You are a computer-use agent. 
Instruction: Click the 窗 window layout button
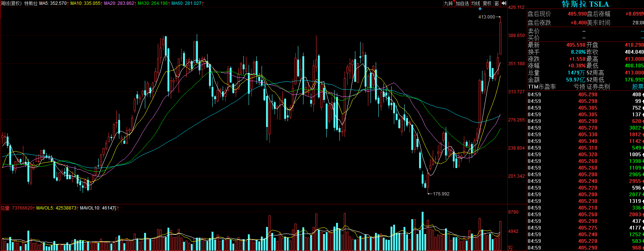click(x=497, y=3)
